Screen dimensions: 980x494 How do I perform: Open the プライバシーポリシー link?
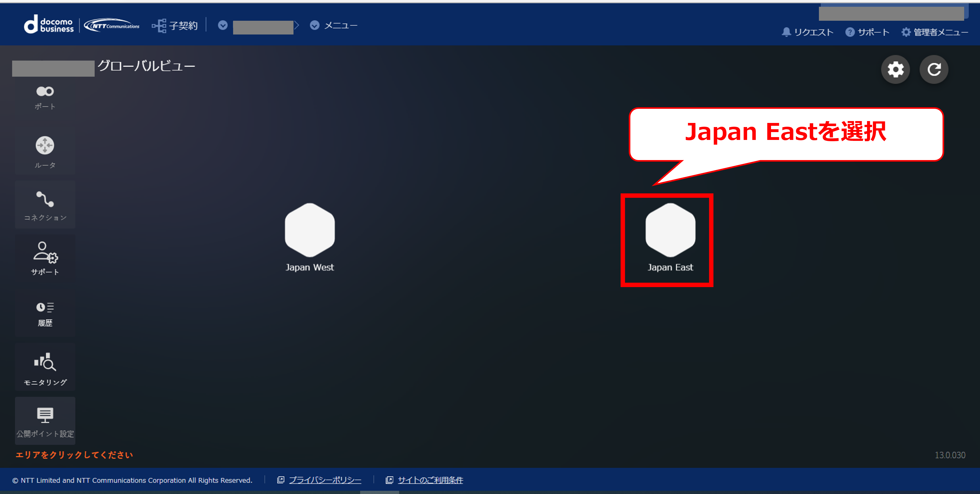pyautogui.click(x=325, y=480)
